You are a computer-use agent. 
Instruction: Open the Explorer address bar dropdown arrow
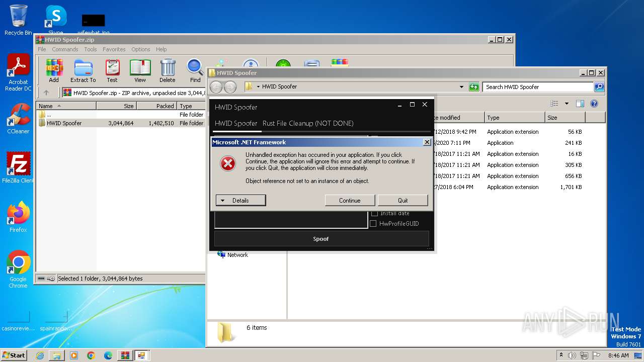(461, 87)
